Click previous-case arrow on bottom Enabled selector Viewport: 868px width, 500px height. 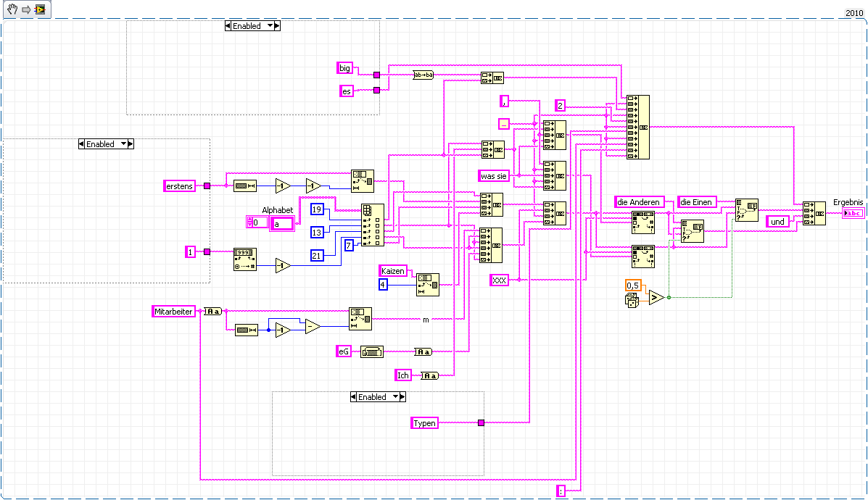click(x=354, y=397)
